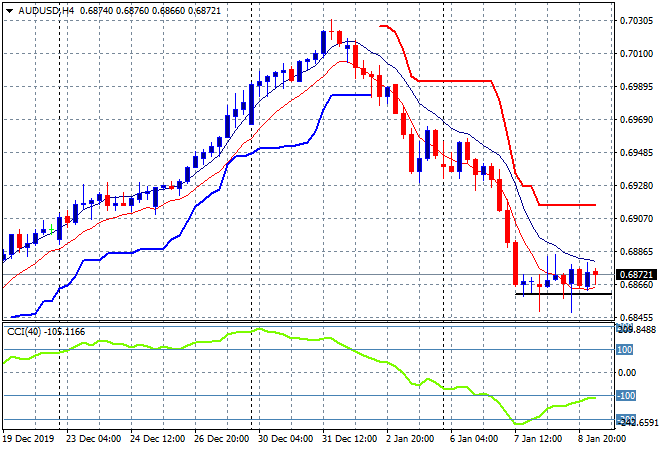Click the 0.68455 price axis label
The image size is (660, 450).
(637, 318)
